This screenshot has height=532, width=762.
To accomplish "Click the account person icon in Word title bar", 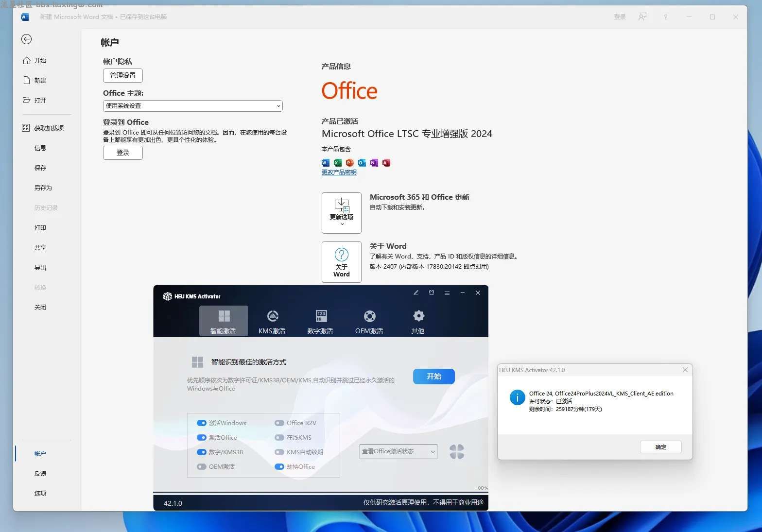I will coord(642,17).
